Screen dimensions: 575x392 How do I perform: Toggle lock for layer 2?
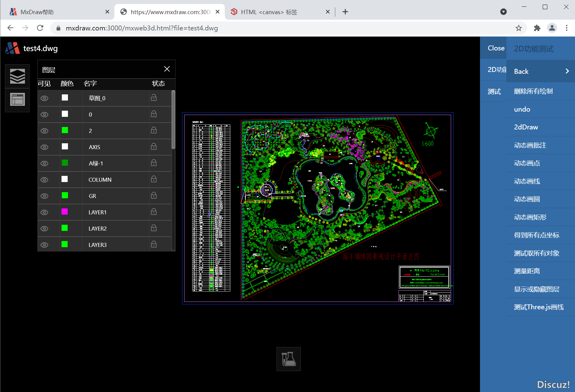pyautogui.click(x=154, y=130)
